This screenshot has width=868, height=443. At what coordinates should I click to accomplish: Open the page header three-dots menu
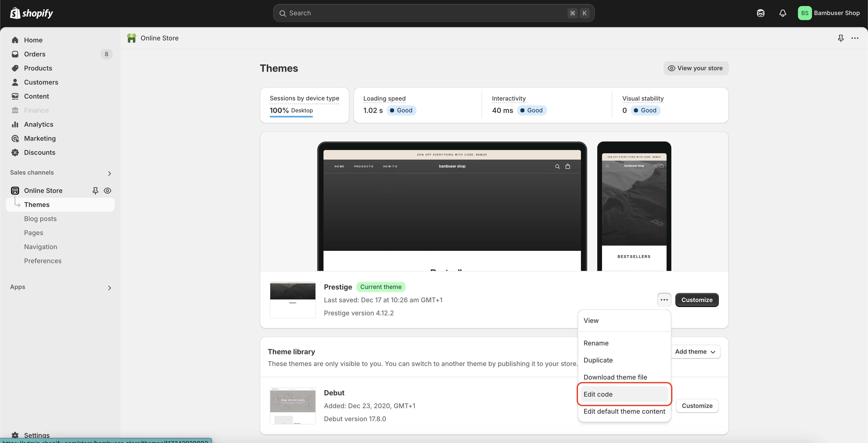pos(854,38)
